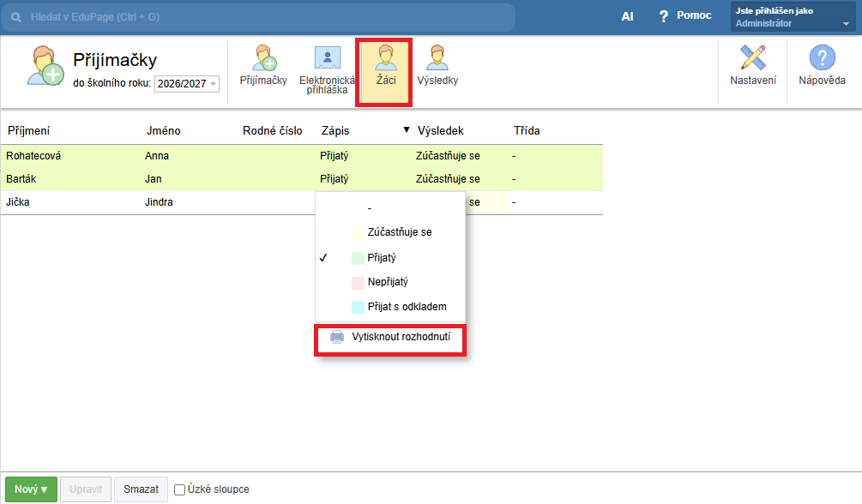Open the Pomoc help link
This screenshot has width=862, height=504.
684,16
